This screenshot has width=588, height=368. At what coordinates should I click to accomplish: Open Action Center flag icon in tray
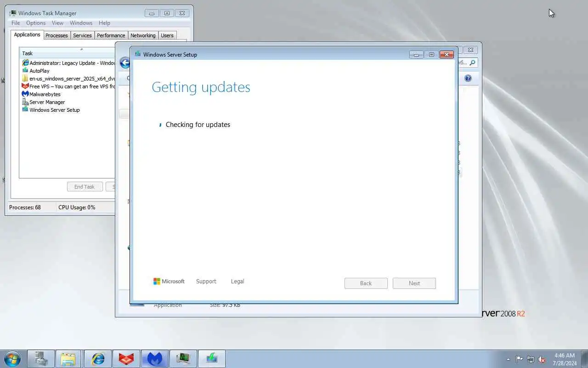click(519, 359)
